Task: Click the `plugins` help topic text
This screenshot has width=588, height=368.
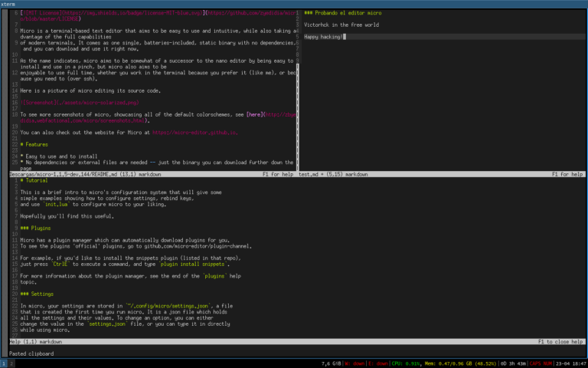Action: pyautogui.click(x=216, y=276)
